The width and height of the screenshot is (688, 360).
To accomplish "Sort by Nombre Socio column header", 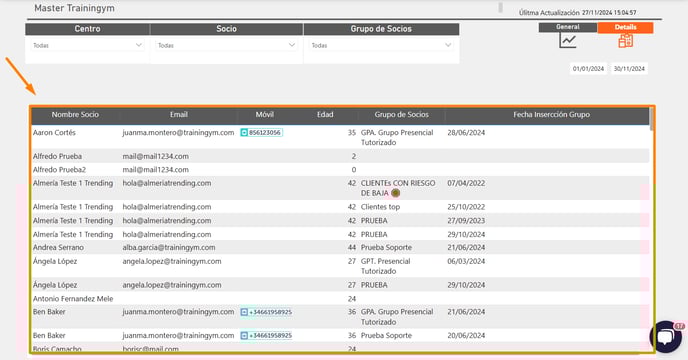I will pyautogui.click(x=75, y=115).
